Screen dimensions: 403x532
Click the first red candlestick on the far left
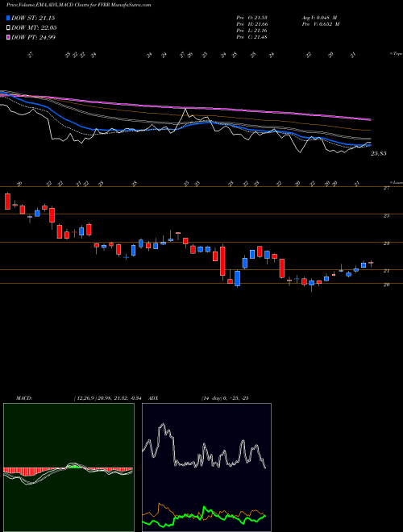(7, 202)
